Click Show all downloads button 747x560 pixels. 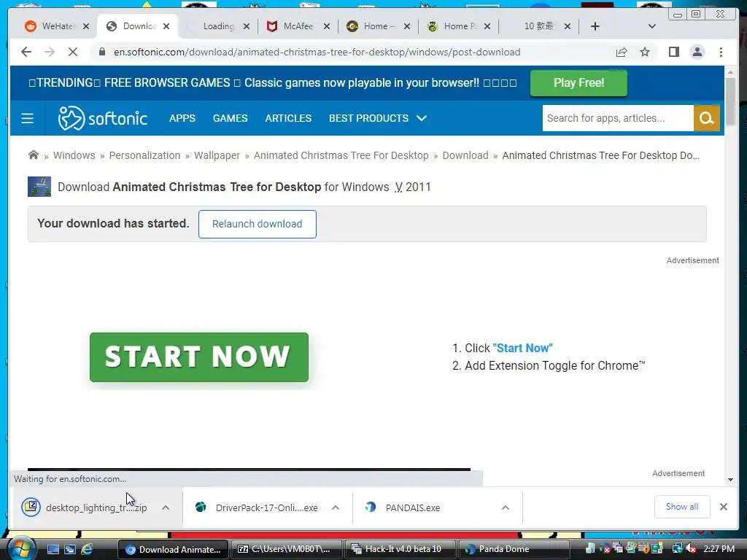682,507
